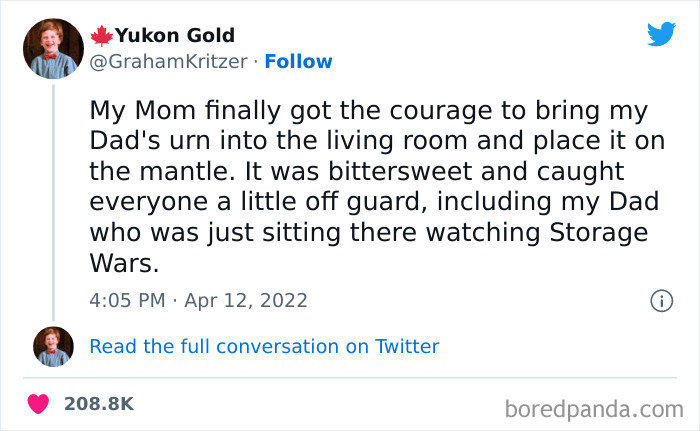Click the blue Twitter bird logo
Image resolution: width=700 pixels, height=431 pixels.
(x=661, y=34)
